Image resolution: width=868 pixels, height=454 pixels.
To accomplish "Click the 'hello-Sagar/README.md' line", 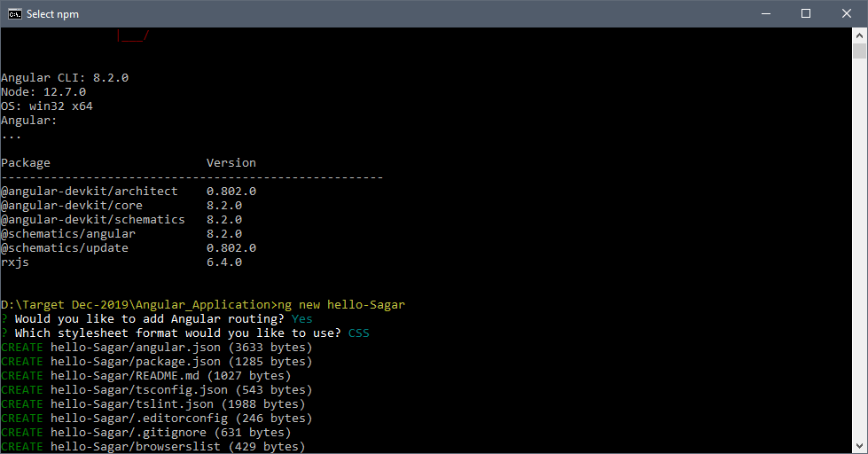I will tap(146, 376).
